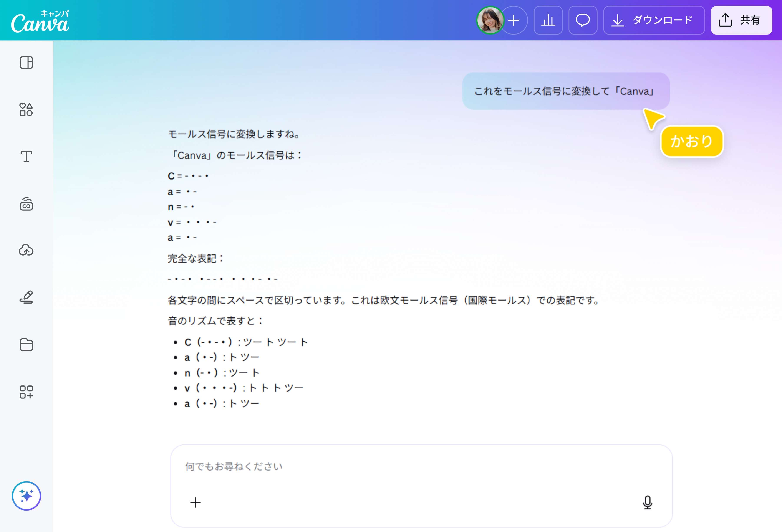Click the line 音のリズムで表すと：

pos(215,321)
